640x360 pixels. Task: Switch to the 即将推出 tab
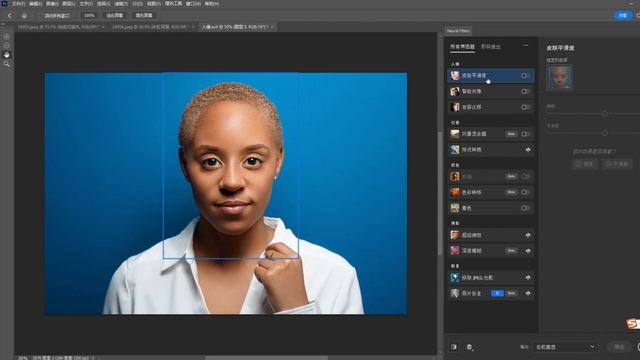pos(491,47)
